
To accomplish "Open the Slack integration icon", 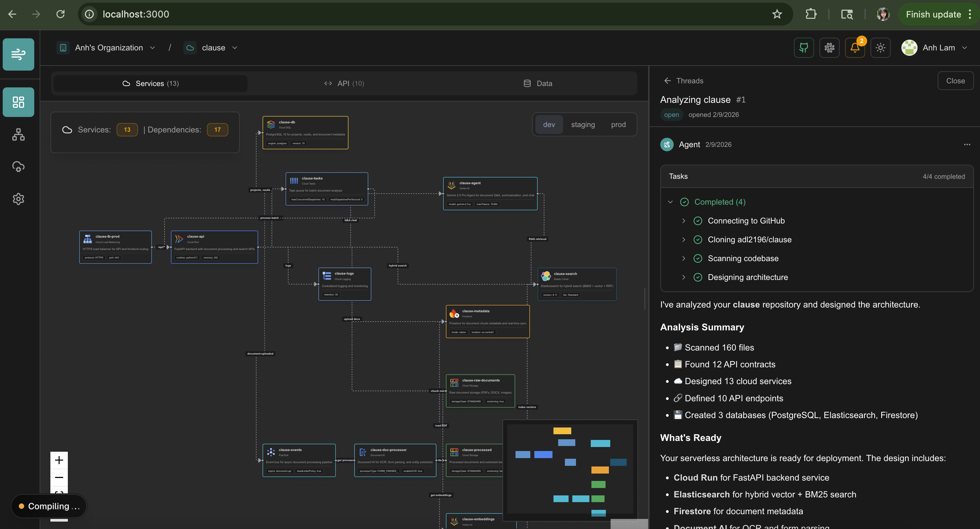I will [829, 48].
